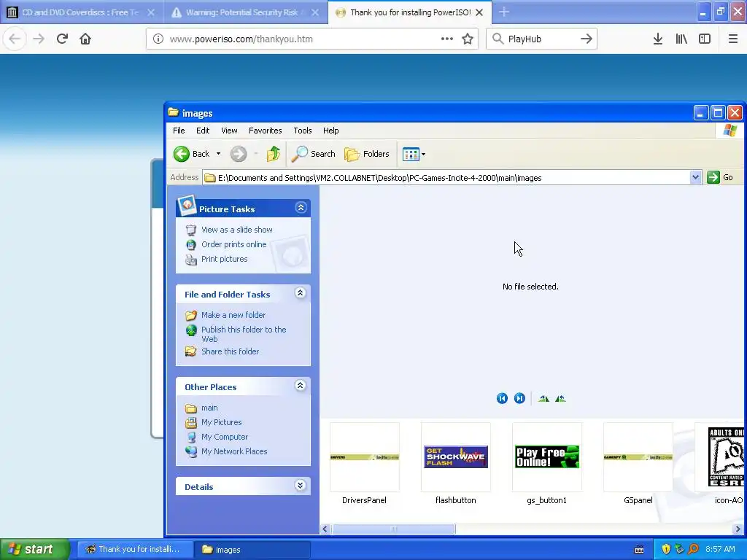
Task: Expand the Explorer address bar dropdown
Action: tap(695, 178)
